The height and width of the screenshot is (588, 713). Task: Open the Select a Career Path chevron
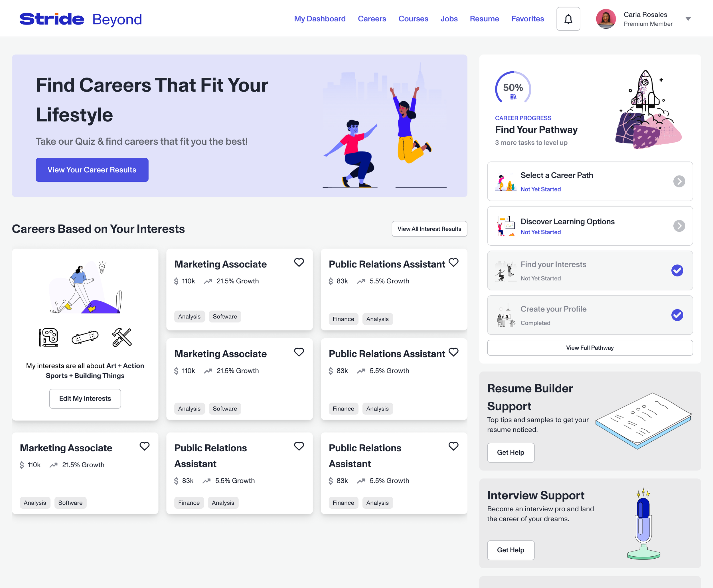click(x=679, y=181)
